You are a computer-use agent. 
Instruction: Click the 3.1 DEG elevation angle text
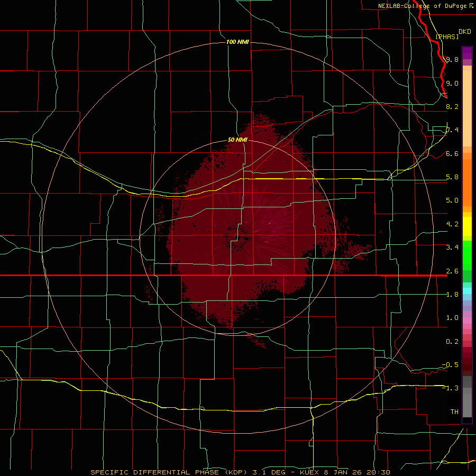[269, 472]
